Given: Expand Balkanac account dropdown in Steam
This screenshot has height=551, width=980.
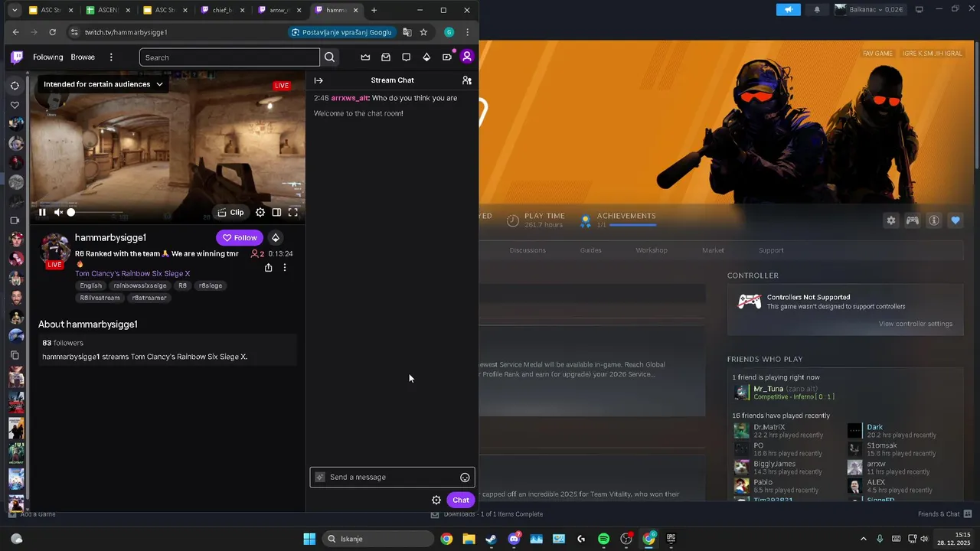Looking at the screenshot, I should (x=871, y=10).
